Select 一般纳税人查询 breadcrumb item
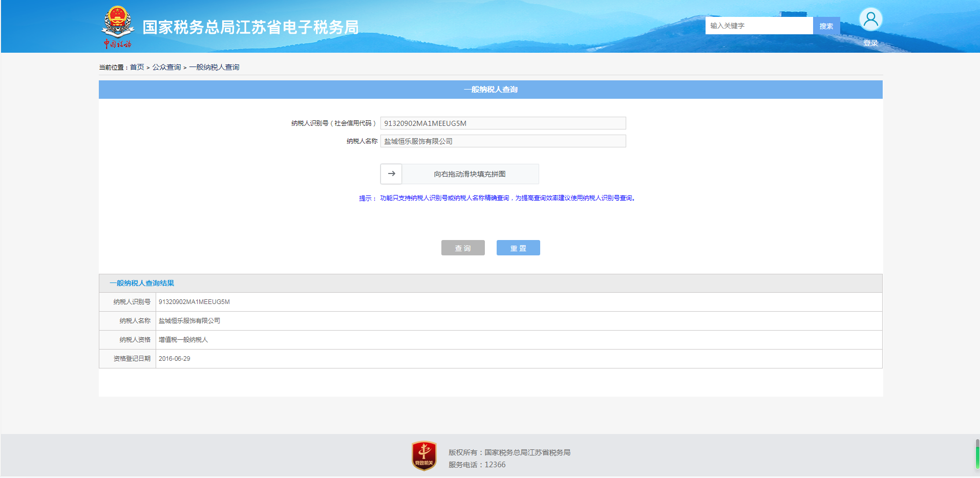This screenshot has width=980, height=478. (x=214, y=67)
